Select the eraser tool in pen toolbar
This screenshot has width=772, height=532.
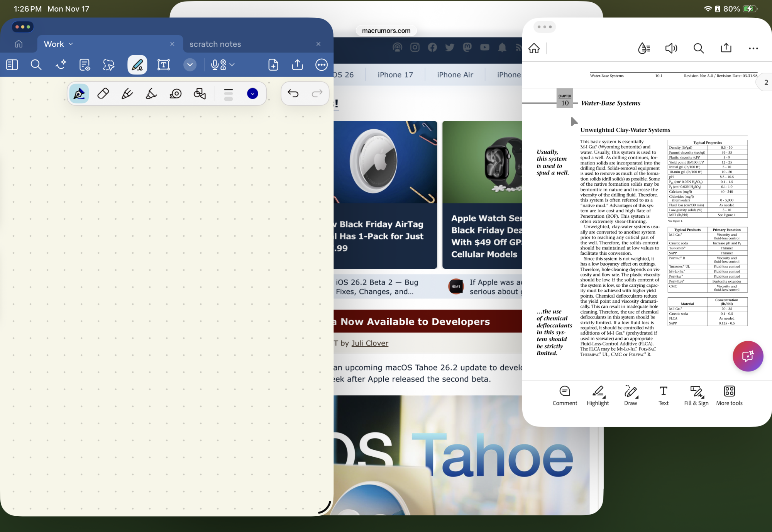coord(103,93)
